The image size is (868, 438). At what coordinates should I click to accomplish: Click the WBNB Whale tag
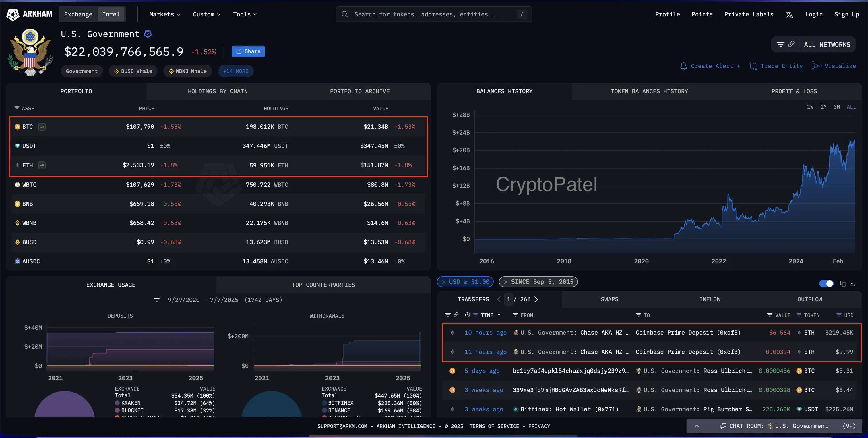point(188,71)
